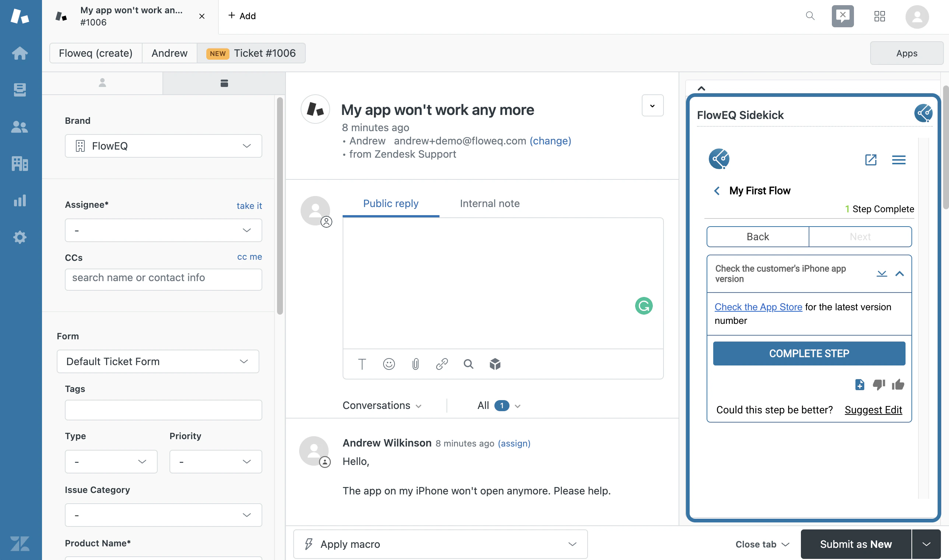The height and width of the screenshot is (560, 949).
Task: Switch to the Public reply tab
Action: pos(391,204)
